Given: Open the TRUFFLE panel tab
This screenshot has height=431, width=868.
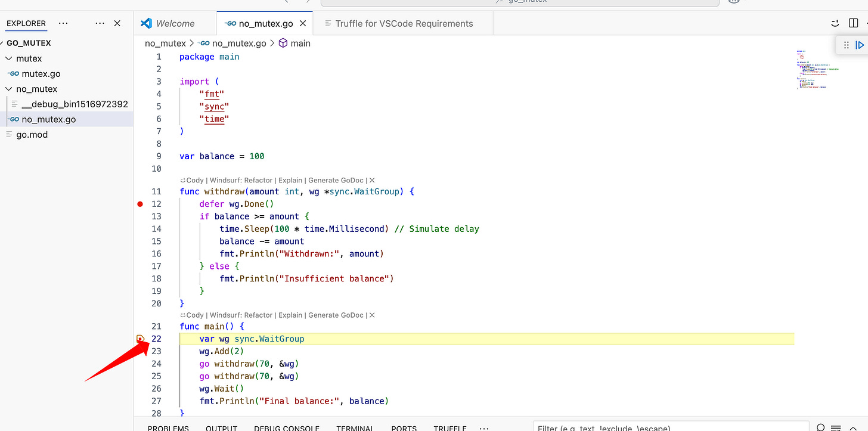Looking at the screenshot, I should tap(450, 428).
